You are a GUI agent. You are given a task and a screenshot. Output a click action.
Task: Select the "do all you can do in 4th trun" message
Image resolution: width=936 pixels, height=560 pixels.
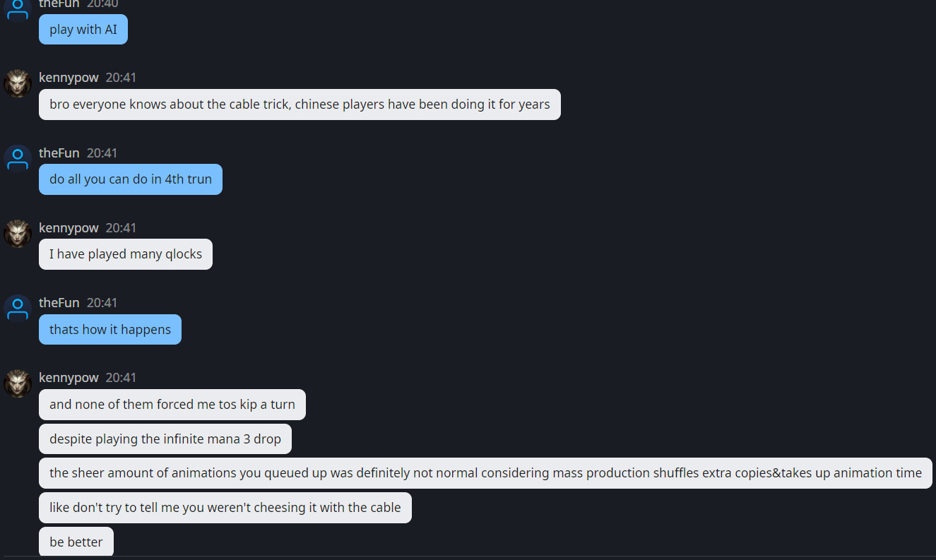click(131, 179)
